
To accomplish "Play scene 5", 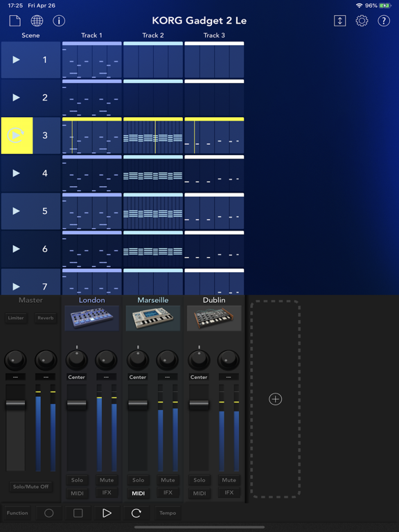I will coord(16,211).
